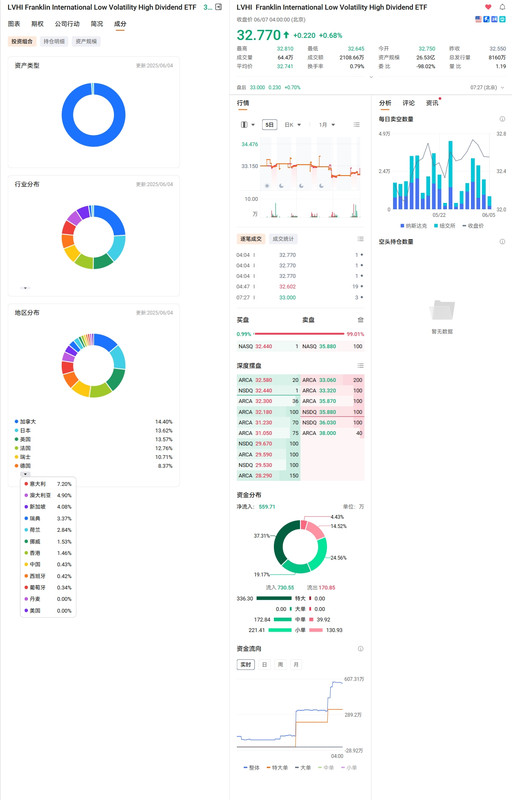Switch to the 公司行动 tab
The height and width of the screenshot is (800, 512).
(67, 24)
